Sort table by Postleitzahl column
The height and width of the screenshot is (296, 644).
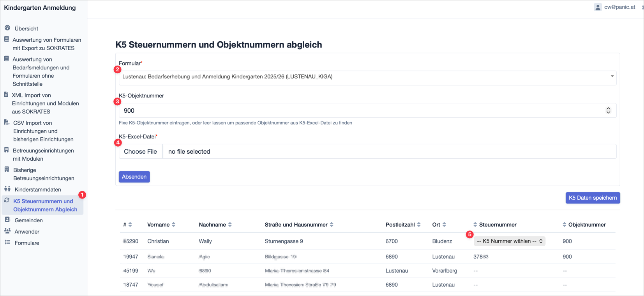[419, 225]
